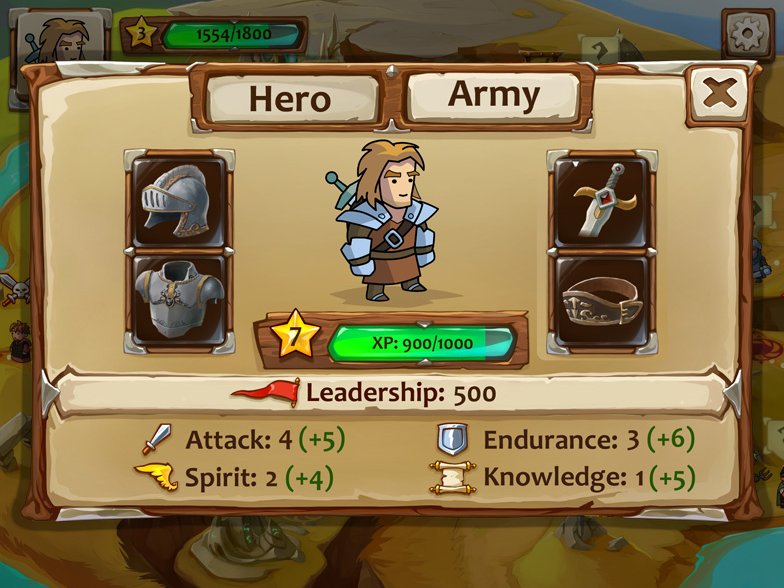Select the sword weapon slot
Image resolution: width=784 pixels, height=588 pixels.
602,202
